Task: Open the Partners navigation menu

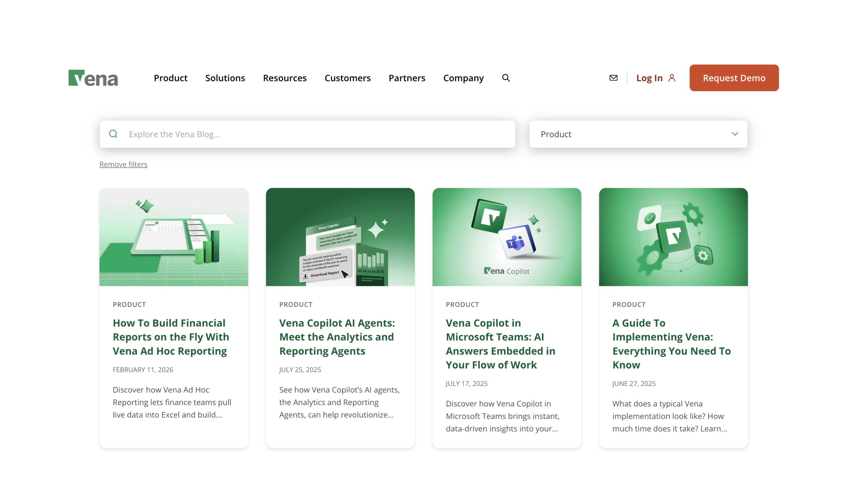Action: coord(407,78)
